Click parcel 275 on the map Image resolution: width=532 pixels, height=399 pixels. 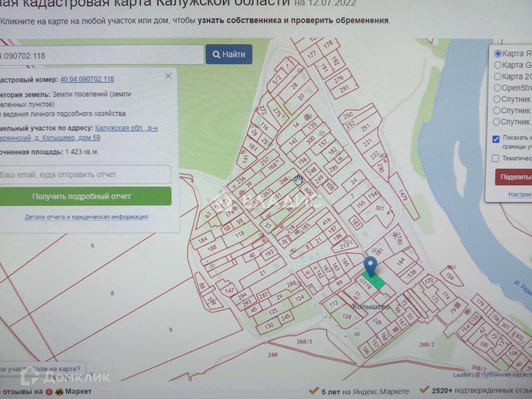click(277, 112)
